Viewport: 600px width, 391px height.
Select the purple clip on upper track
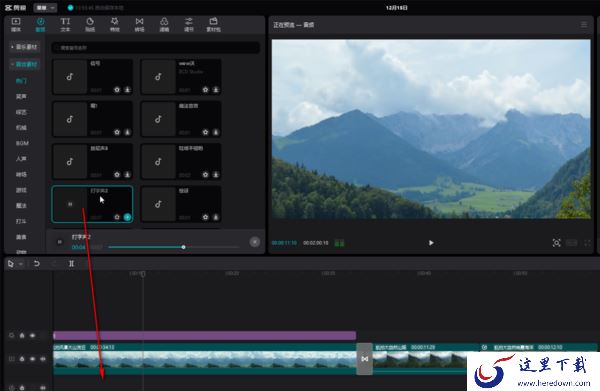[x=205, y=336]
